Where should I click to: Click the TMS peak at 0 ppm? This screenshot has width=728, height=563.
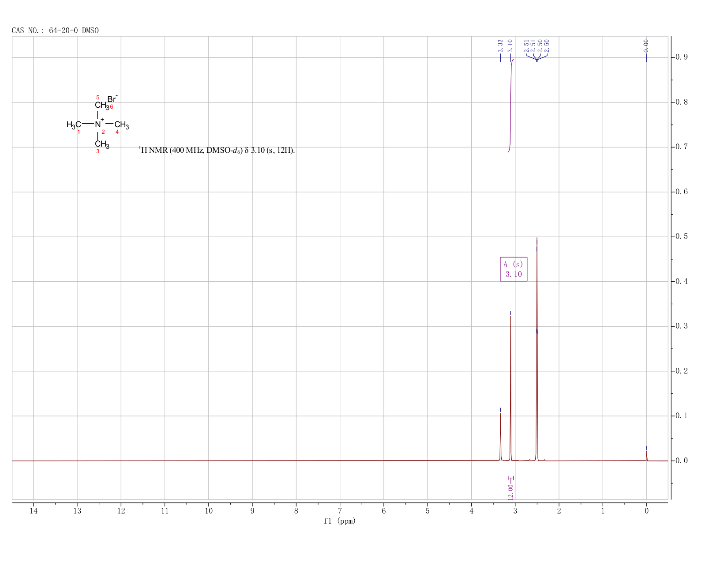646,456
